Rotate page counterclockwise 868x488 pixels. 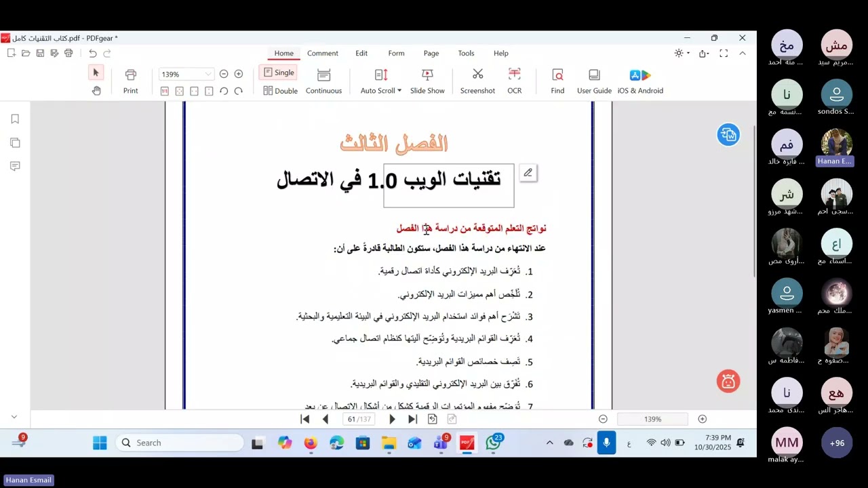[224, 91]
